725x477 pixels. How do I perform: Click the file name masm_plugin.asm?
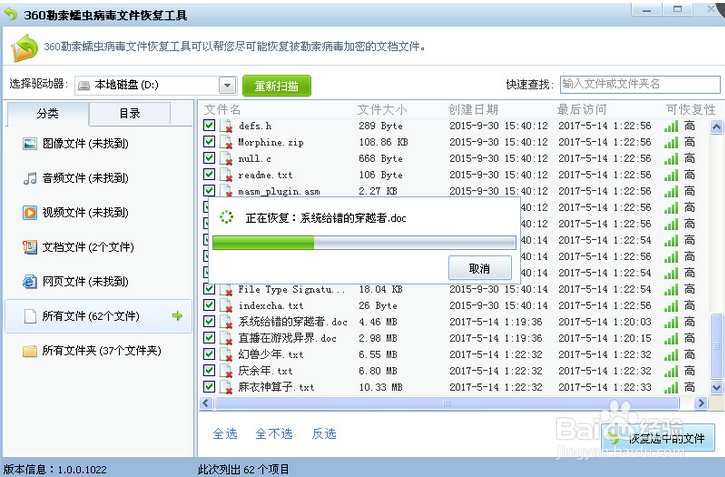[279, 191]
